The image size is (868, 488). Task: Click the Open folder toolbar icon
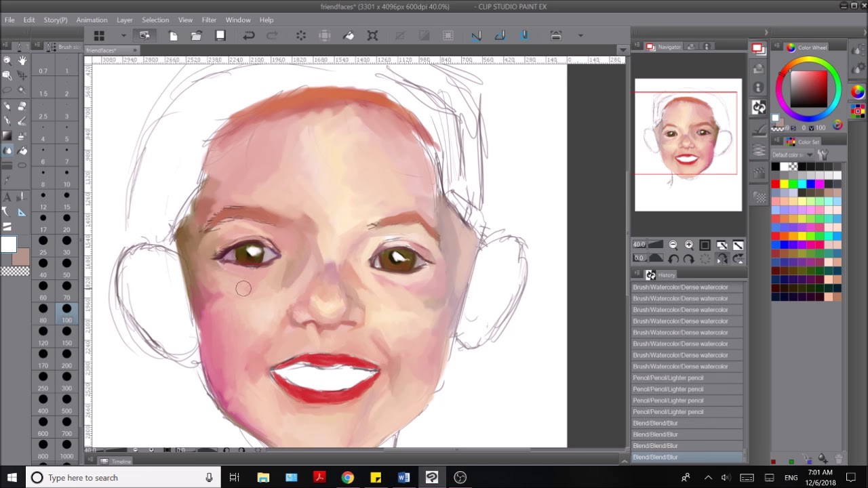[x=197, y=35]
